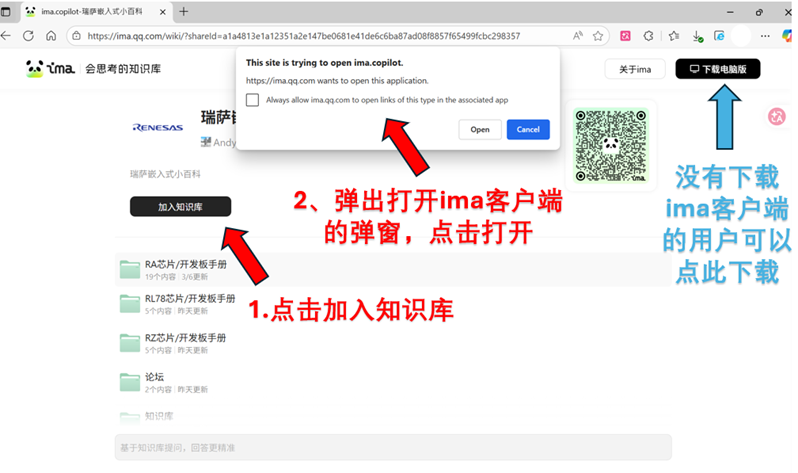Go to browser home page icon

point(51,36)
